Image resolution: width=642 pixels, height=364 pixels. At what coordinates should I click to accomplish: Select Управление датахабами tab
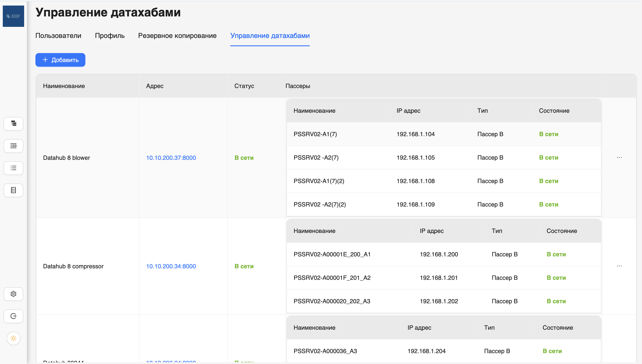tap(270, 36)
